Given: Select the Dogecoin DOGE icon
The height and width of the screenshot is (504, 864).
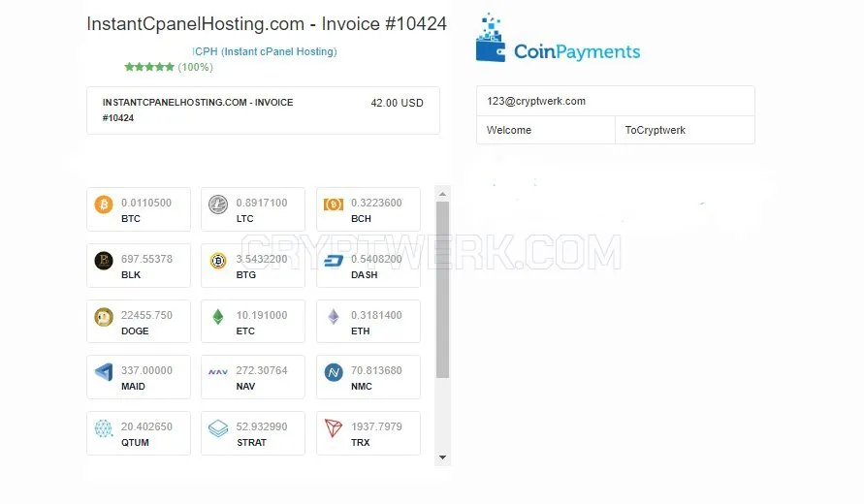Looking at the screenshot, I should pos(104,317).
